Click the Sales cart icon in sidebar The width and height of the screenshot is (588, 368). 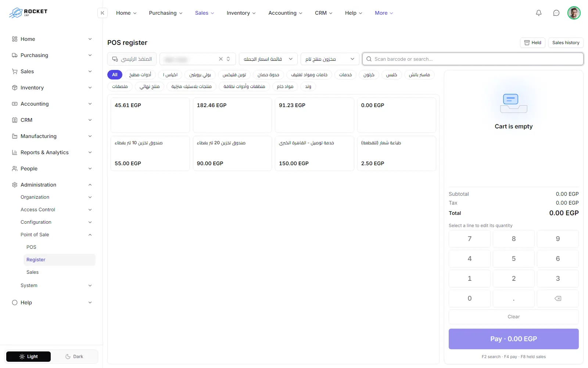(15, 71)
